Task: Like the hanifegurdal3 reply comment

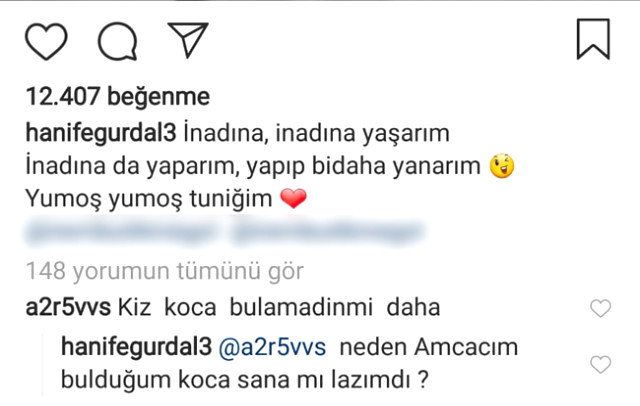Action: point(600,364)
